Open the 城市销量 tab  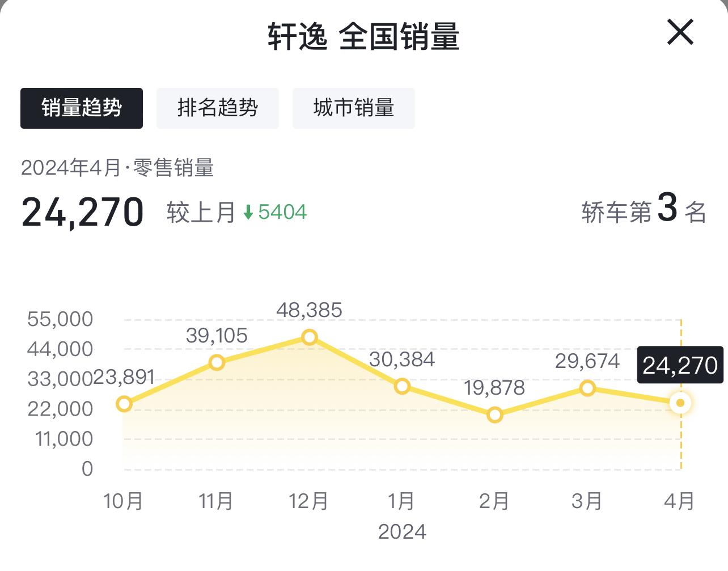tap(354, 108)
